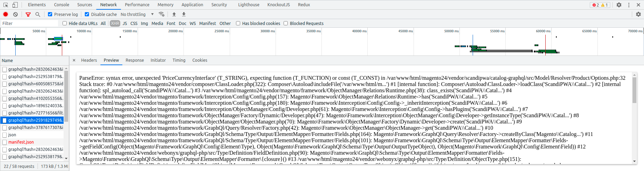Open the Application tab

pyautogui.click(x=192, y=5)
